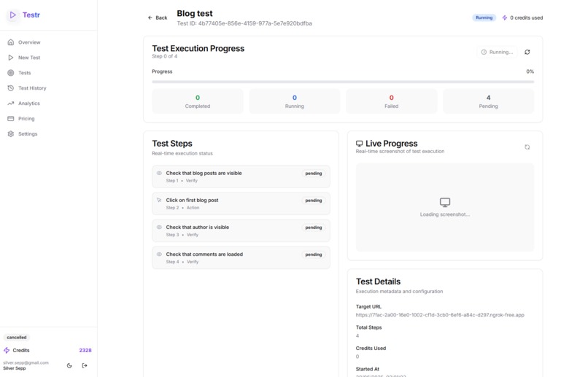
Task: Click the Tests target icon
Action: pyautogui.click(x=11, y=73)
